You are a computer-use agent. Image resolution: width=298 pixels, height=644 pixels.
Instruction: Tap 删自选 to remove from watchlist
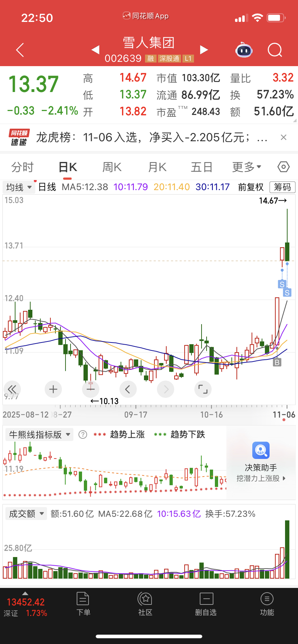(x=206, y=604)
